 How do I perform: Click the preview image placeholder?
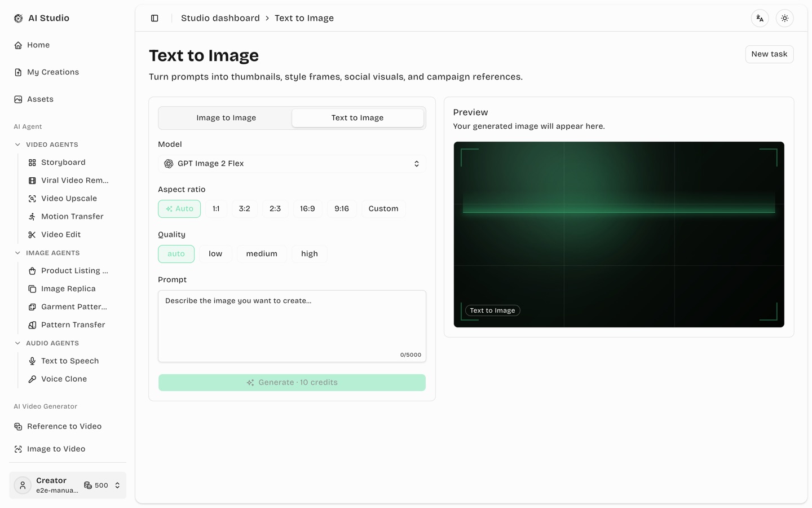pos(619,234)
